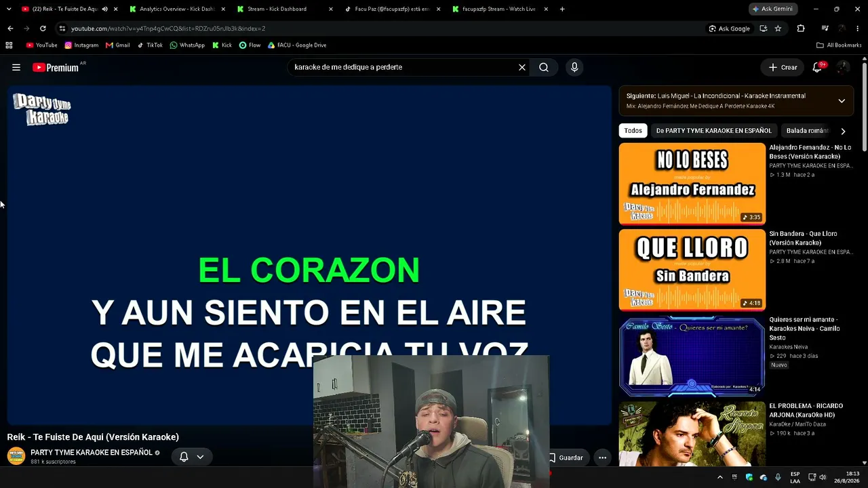Open Sin Bandera - Que Lloro title
Viewport: 868px width, 488px height.
tap(804, 238)
